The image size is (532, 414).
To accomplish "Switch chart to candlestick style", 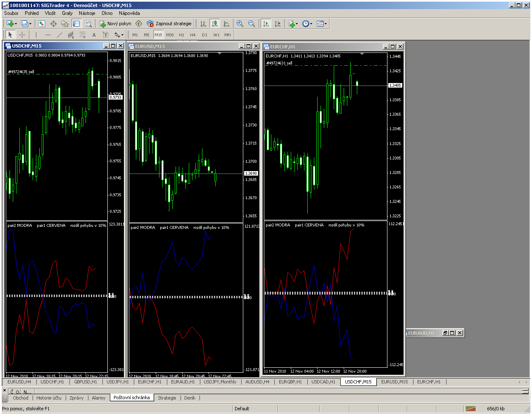I will coord(215,24).
